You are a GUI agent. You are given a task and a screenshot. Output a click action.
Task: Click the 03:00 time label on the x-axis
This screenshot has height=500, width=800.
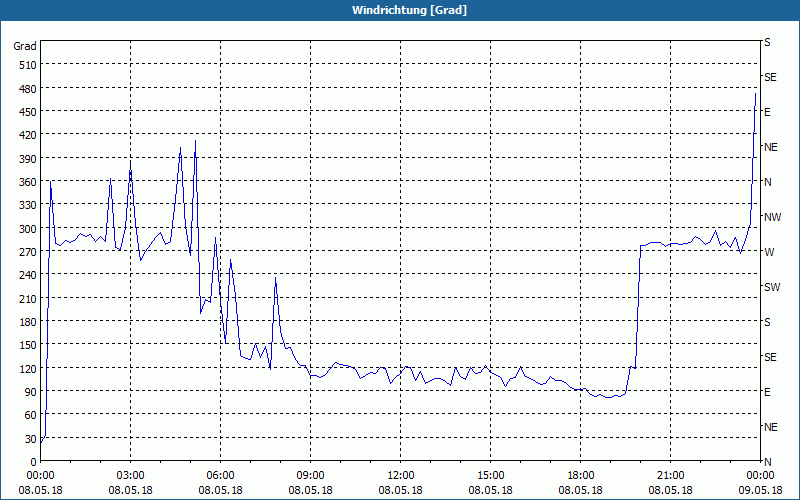(130, 476)
